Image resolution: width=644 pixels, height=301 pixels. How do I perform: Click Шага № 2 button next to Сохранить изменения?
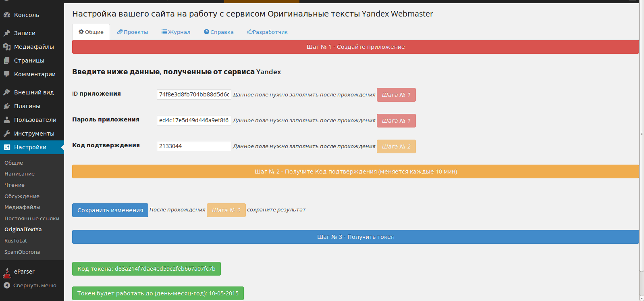(226, 210)
